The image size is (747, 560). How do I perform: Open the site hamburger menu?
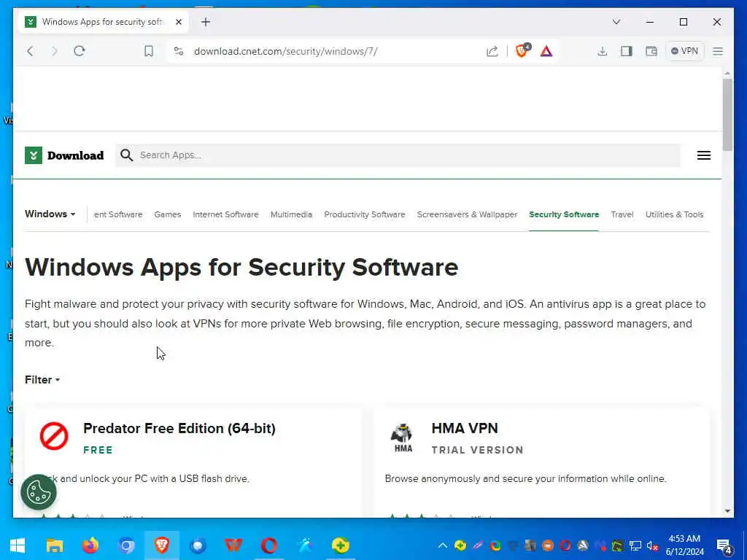tap(704, 155)
